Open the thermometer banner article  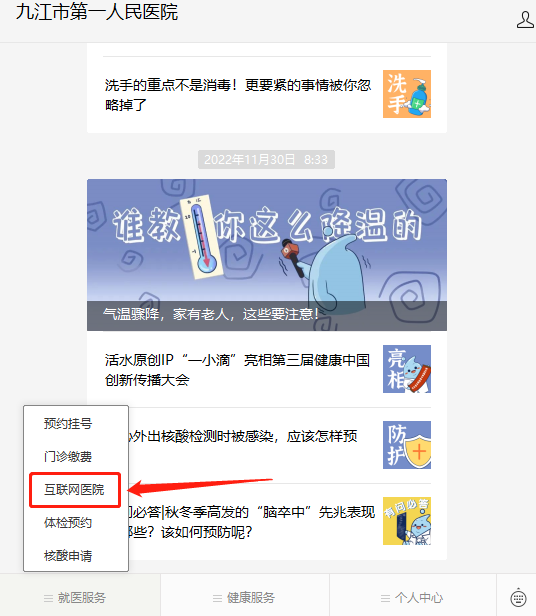click(x=267, y=255)
